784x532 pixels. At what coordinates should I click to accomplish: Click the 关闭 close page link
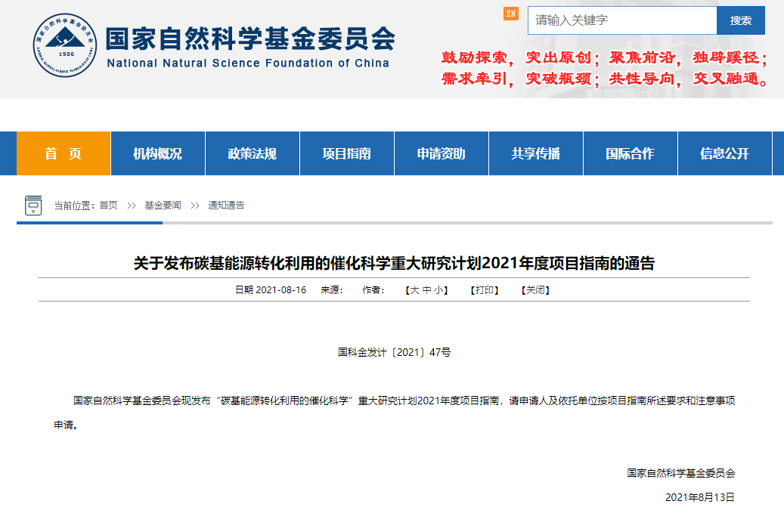[536, 290]
